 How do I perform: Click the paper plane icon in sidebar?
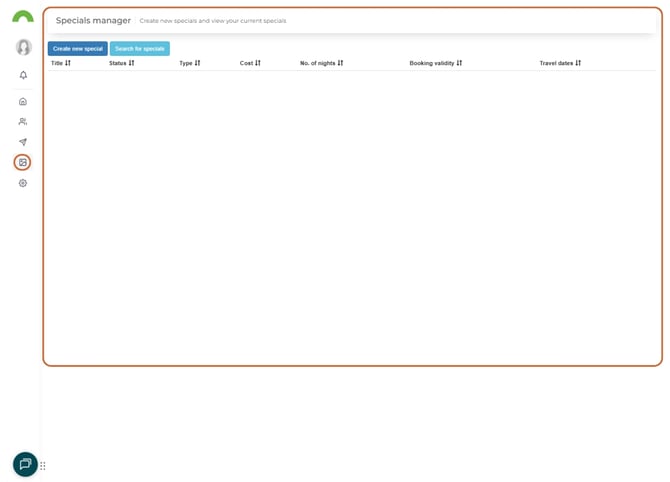click(23, 142)
